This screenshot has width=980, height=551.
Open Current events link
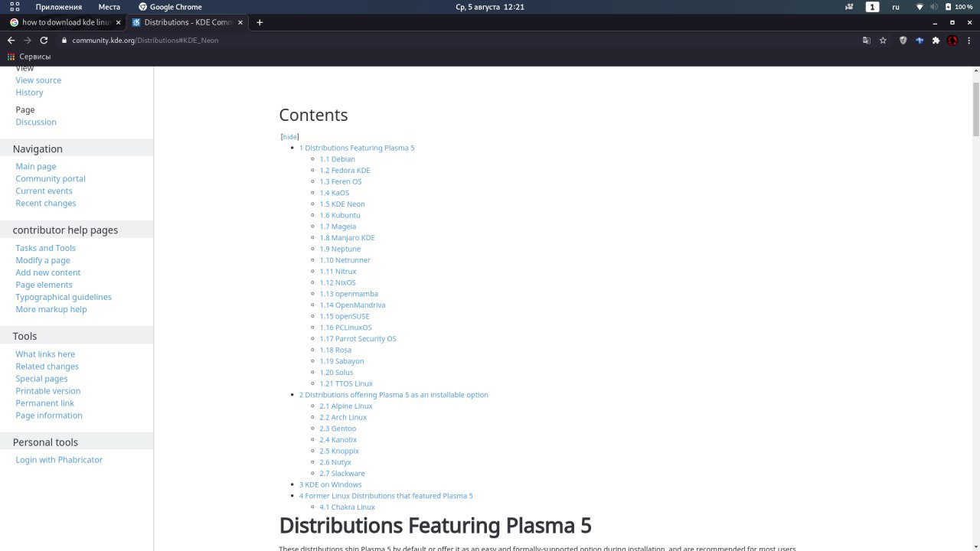click(x=44, y=191)
